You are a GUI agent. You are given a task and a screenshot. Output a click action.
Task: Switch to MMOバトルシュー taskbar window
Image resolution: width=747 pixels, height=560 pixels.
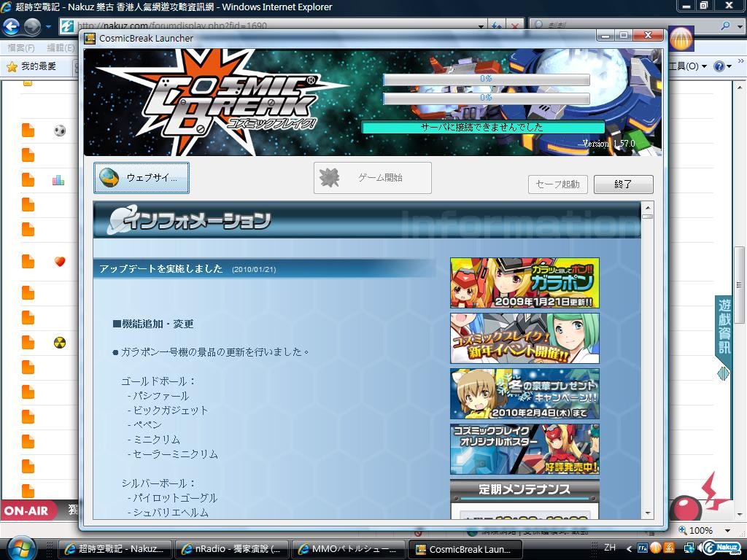(348, 549)
